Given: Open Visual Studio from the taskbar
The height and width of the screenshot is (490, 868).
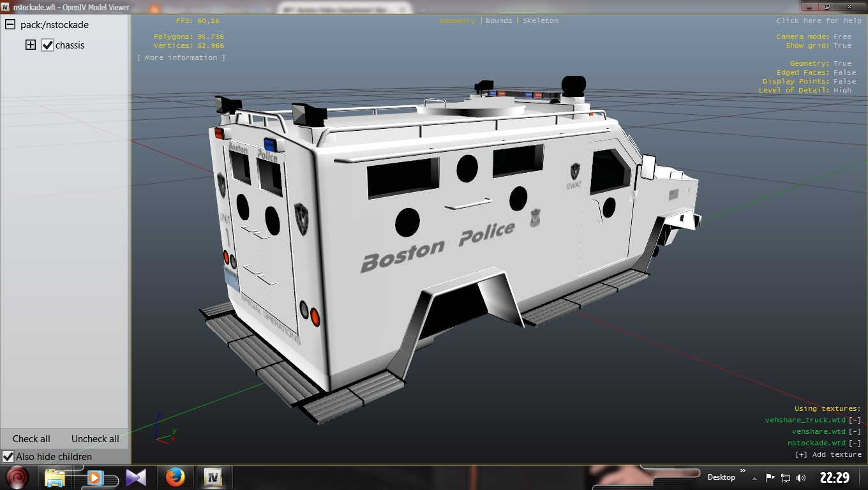Looking at the screenshot, I should coord(135,477).
